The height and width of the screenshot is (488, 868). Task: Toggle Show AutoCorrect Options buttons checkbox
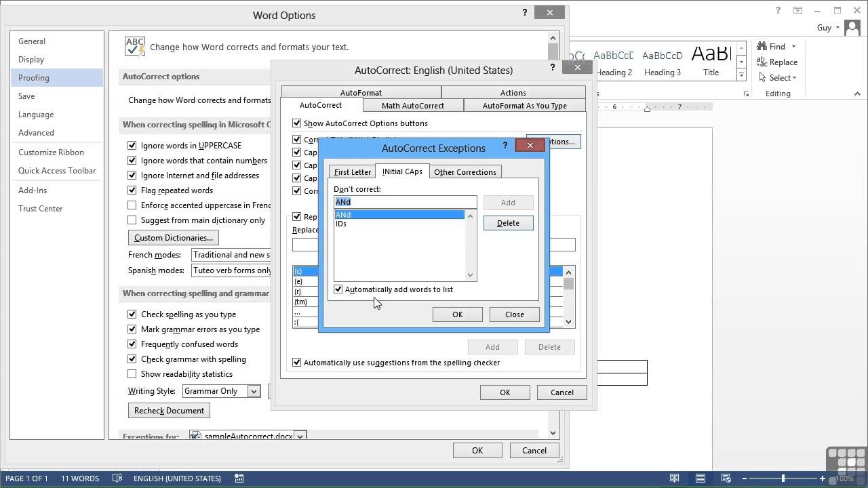pyautogui.click(x=296, y=123)
